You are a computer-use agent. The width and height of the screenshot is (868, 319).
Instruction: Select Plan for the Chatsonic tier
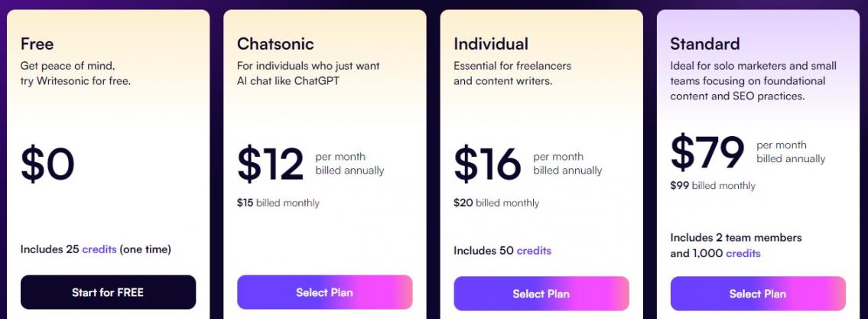coord(324,292)
